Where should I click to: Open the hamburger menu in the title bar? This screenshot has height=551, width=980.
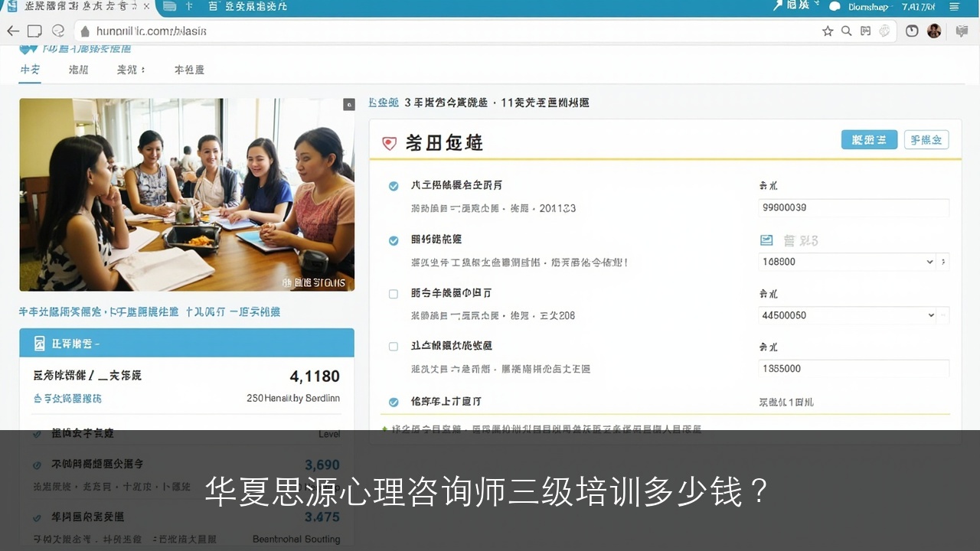click(x=954, y=7)
